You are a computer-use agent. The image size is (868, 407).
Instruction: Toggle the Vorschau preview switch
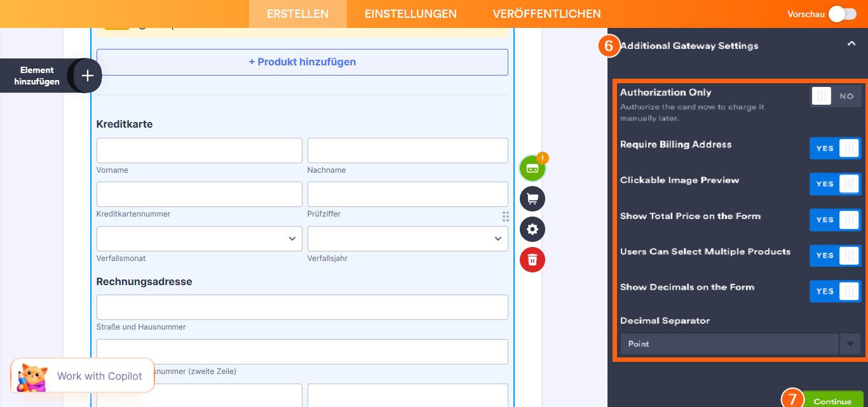point(843,14)
